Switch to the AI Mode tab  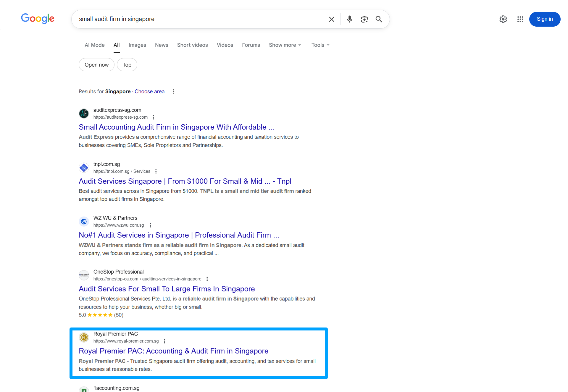(x=94, y=45)
